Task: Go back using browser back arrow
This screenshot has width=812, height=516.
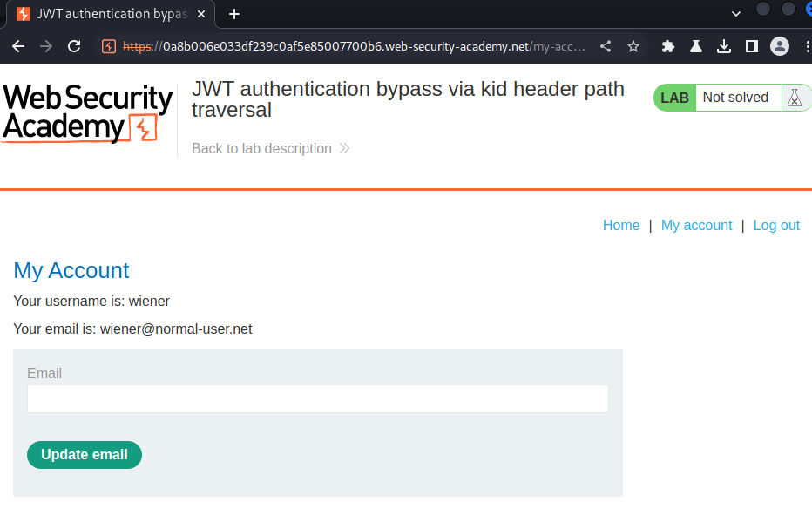Action: (x=18, y=46)
